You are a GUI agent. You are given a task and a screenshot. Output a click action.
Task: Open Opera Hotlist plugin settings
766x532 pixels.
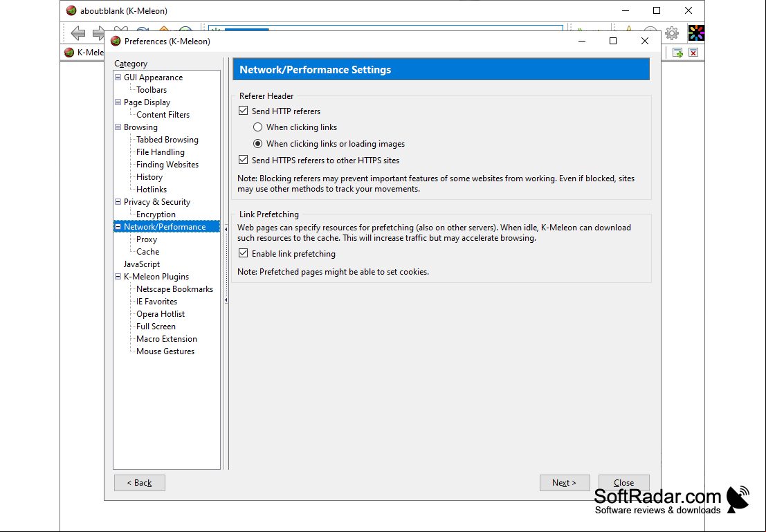tap(161, 314)
